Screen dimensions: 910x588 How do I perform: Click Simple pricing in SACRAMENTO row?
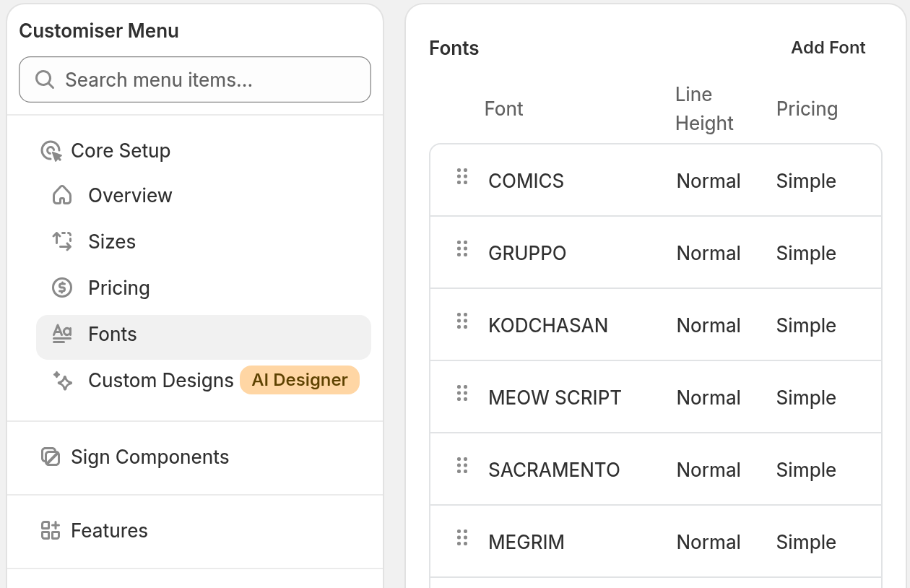pyautogui.click(x=806, y=470)
